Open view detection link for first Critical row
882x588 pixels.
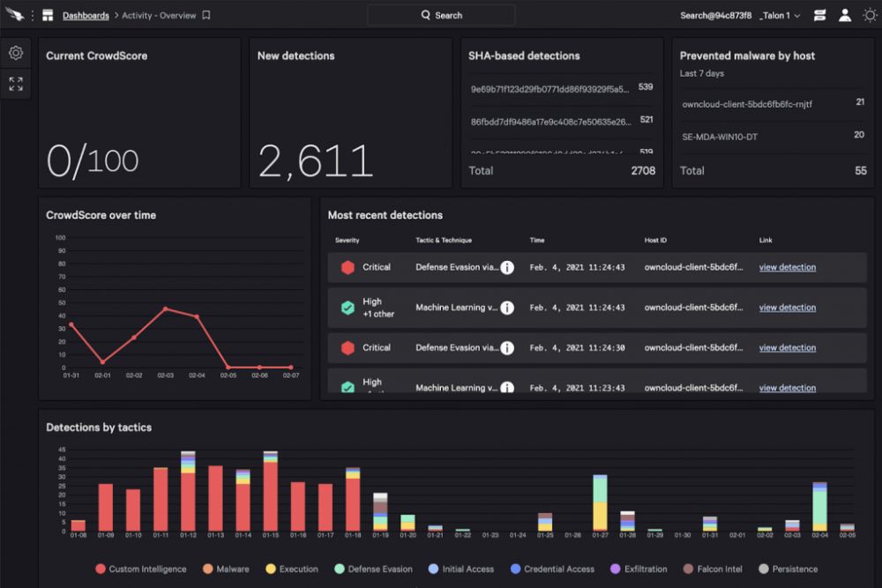787,268
